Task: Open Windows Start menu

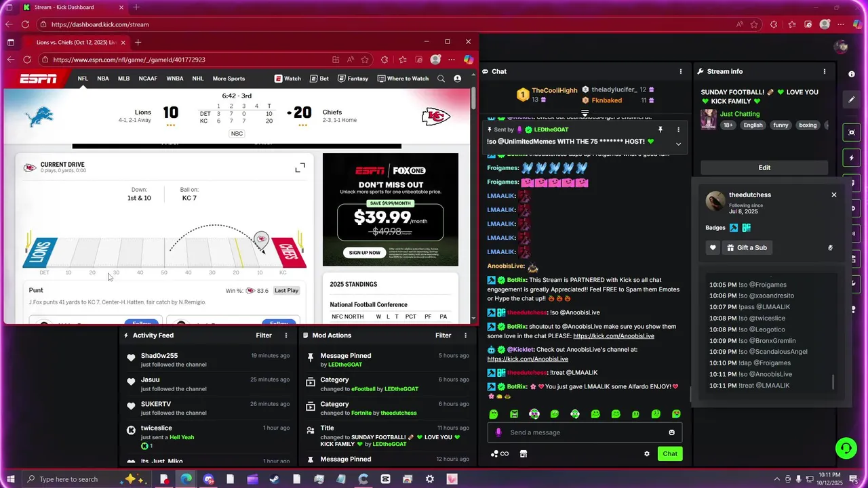Action: coord(10,479)
